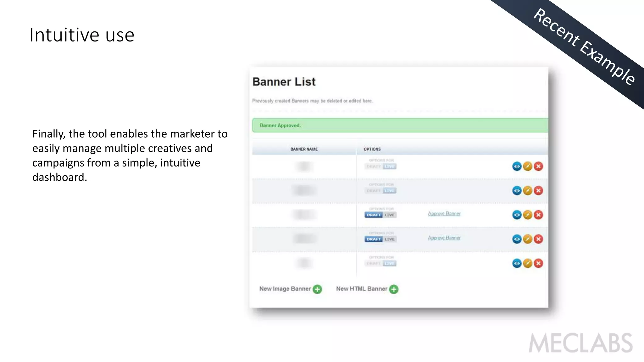Click the blue eye preview icon in the first banner row
This screenshot has width=644, height=362.
coord(517,166)
